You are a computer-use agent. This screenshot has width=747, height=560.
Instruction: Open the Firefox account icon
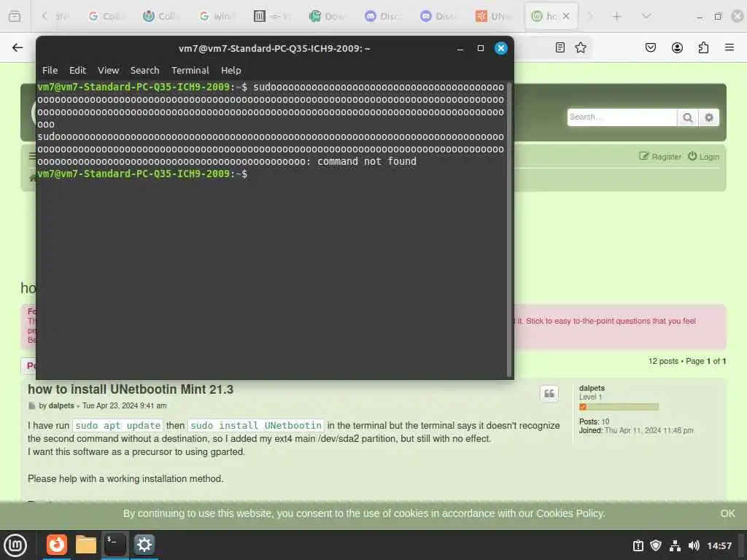pos(677,47)
